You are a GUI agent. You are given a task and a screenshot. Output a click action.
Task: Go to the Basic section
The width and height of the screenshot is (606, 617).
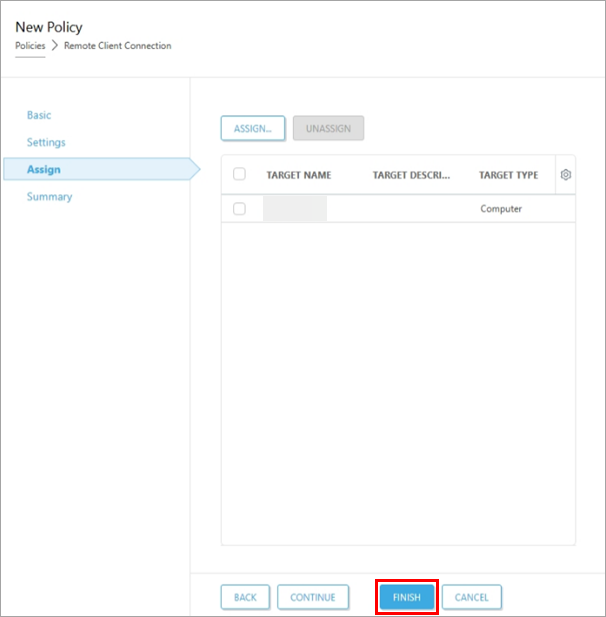(39, 115)
